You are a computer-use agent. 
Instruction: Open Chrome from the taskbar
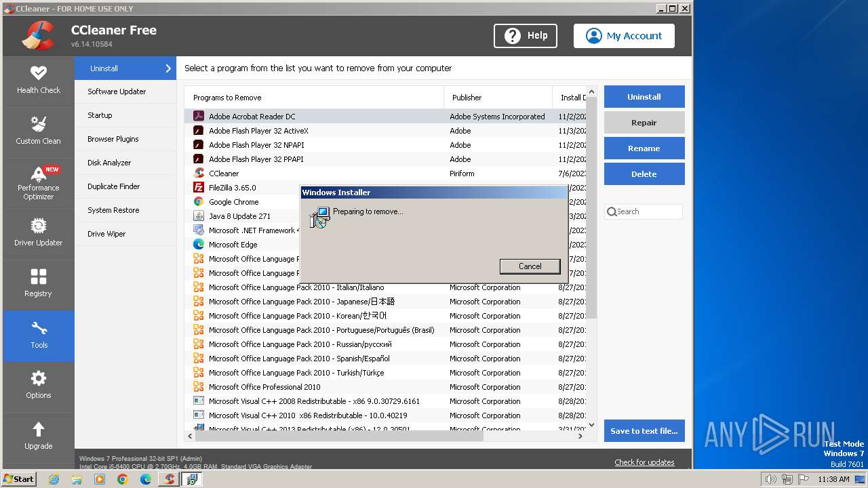tap(123, 479)
